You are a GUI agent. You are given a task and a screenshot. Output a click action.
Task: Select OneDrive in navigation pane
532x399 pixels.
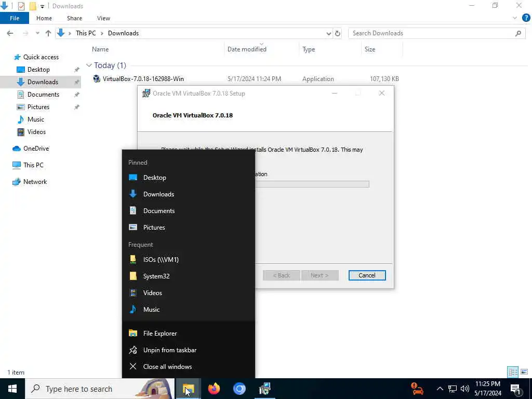36,149
